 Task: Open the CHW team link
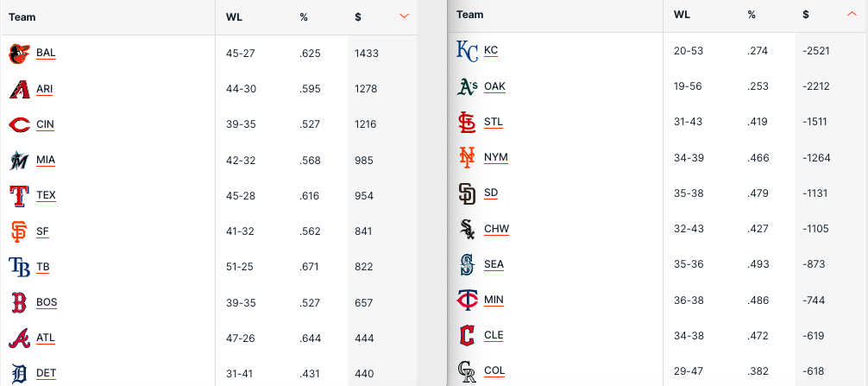pos(496,229)
